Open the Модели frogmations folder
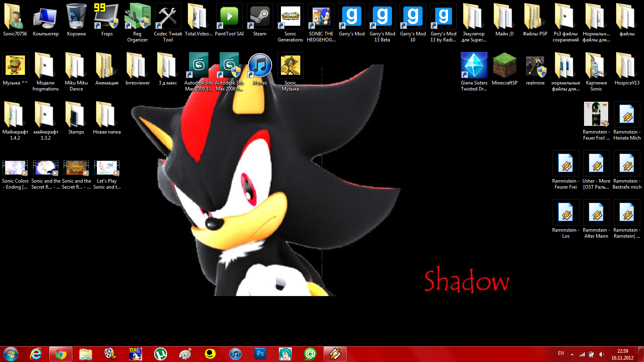This screenshot has width=644, height=362. pyautogui.click(x=45, y=72)
